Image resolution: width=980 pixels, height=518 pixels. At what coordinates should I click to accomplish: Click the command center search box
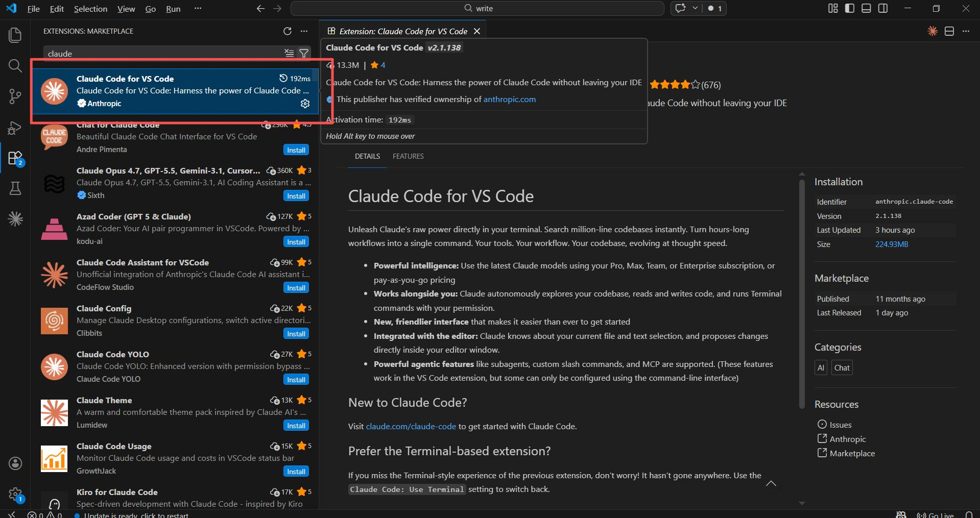(x=477, y=8)
